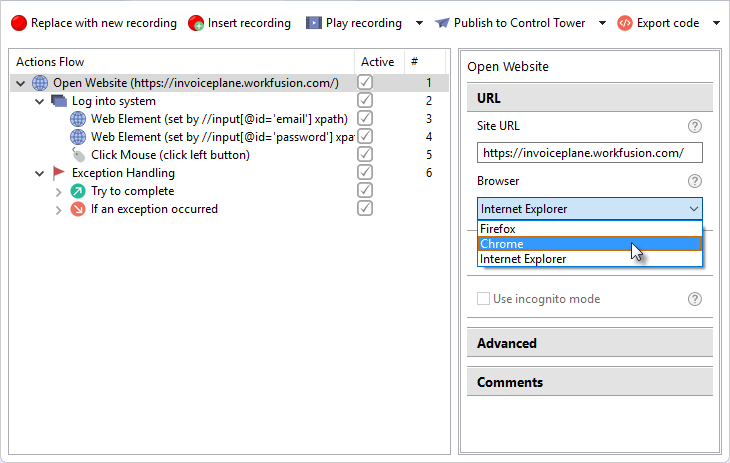Open help for Site URL field
Viewport: 730px width, 463px height.
click(695, 126)
